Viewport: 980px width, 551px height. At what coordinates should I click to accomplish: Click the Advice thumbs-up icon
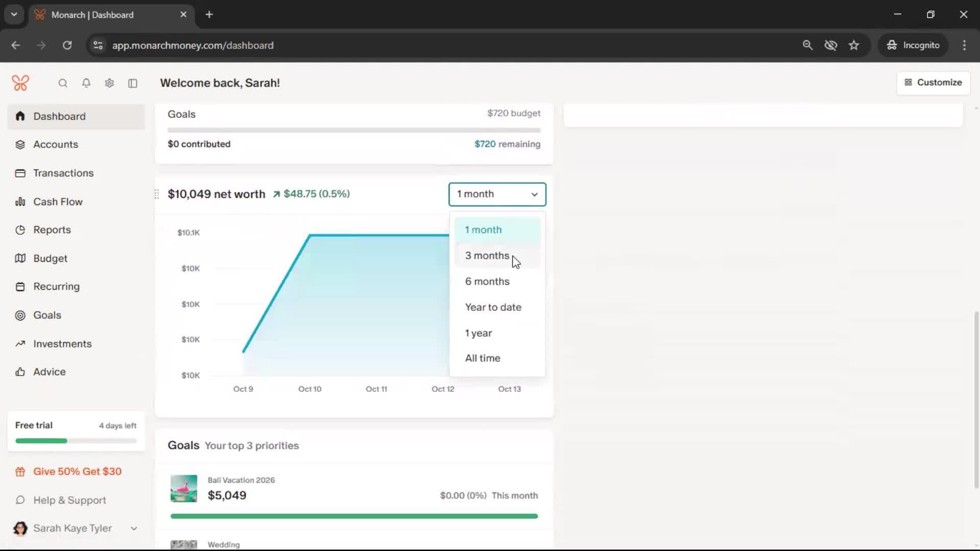tap(20, 372)
